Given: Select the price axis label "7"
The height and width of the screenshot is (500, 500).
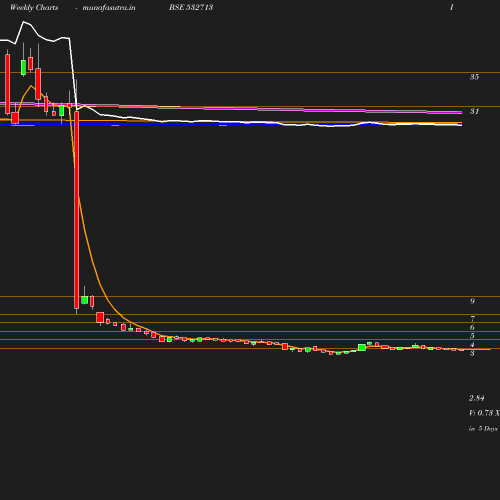Looking at the screenshot, I should coord(472,319).
